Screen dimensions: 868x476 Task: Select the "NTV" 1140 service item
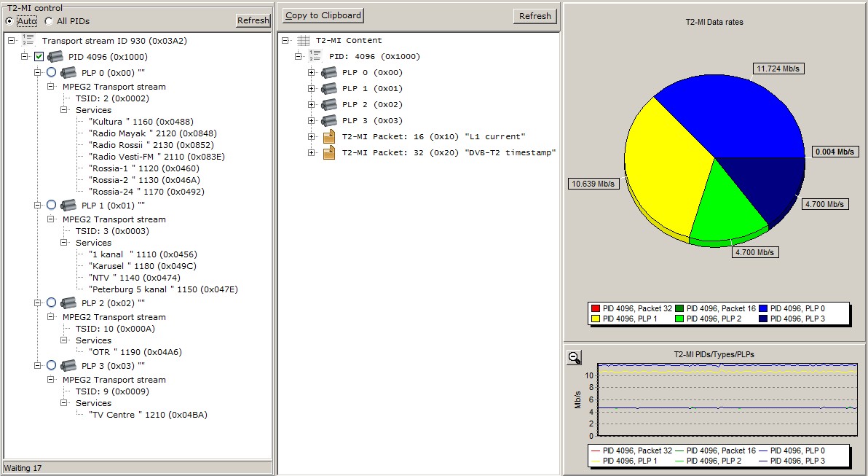pyautogui.click(x=135, y=278)
